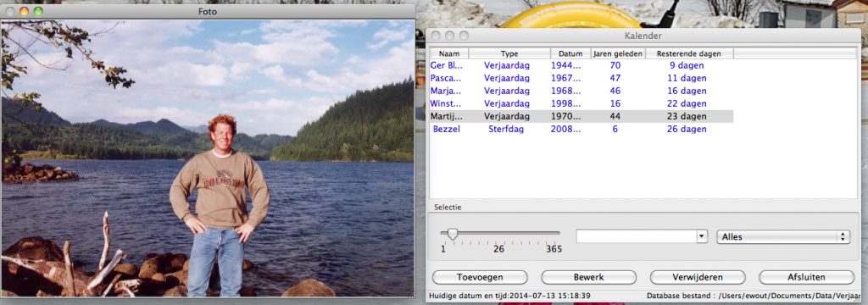Sort by the Naam column header

point(449,53)
